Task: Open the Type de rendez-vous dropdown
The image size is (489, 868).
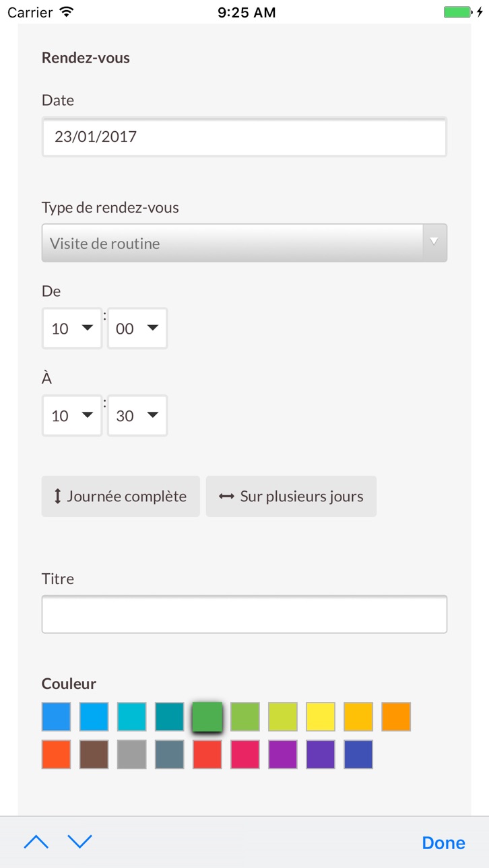Action: [x=244, y=243]
